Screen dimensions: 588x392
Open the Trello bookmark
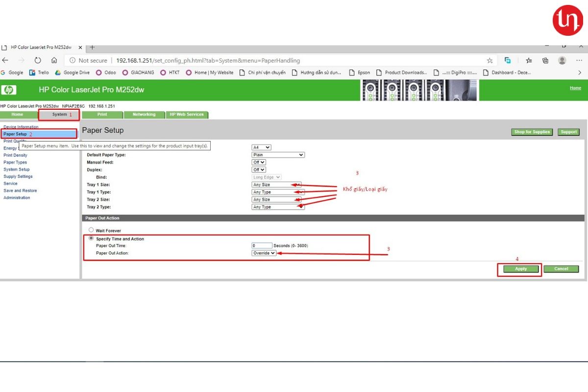click(39, 73)
